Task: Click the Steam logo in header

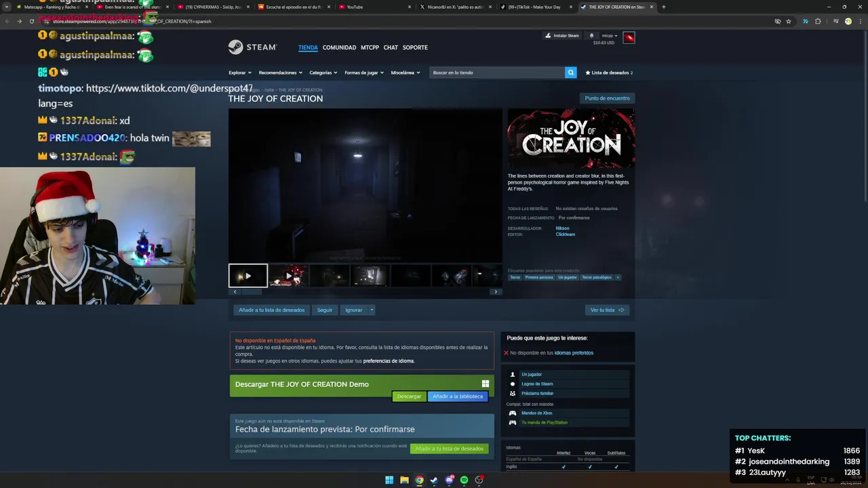Action: click(x=252, y=47)
